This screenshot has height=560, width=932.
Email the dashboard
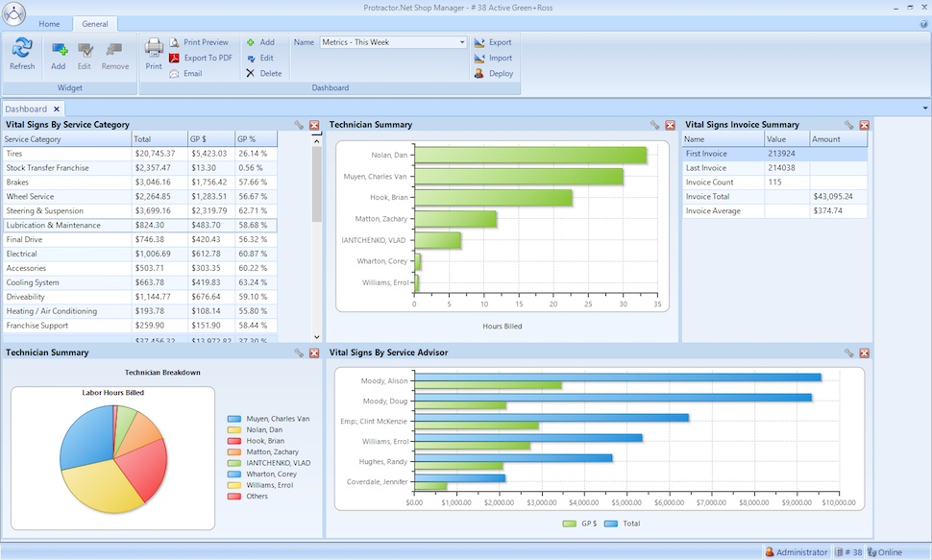coord(186,74)
